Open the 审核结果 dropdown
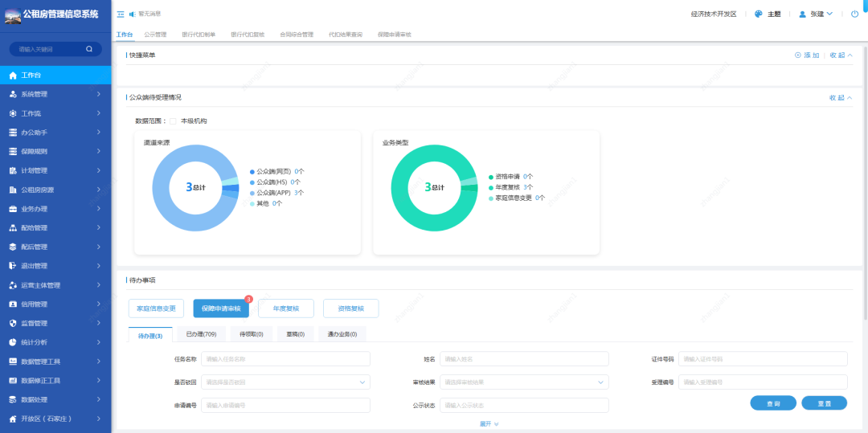Image resolution: width=868 pixels, height=433 pixels. [x=524, y=382]
